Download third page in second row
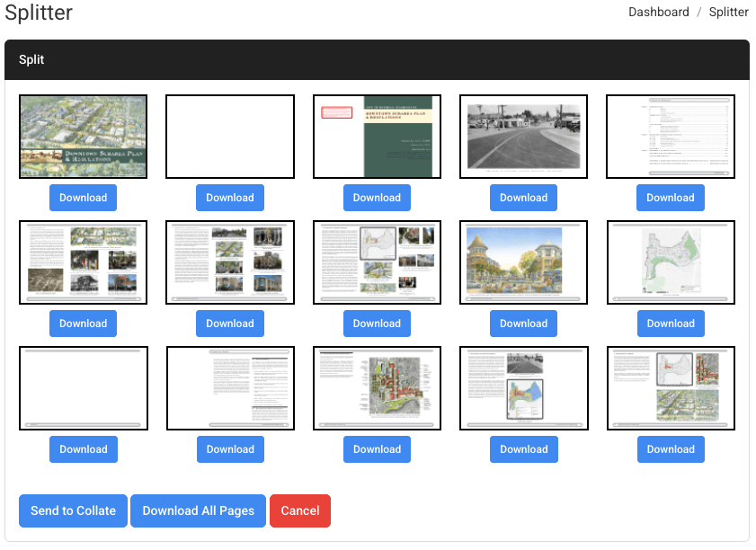 [x=377, y=324]
